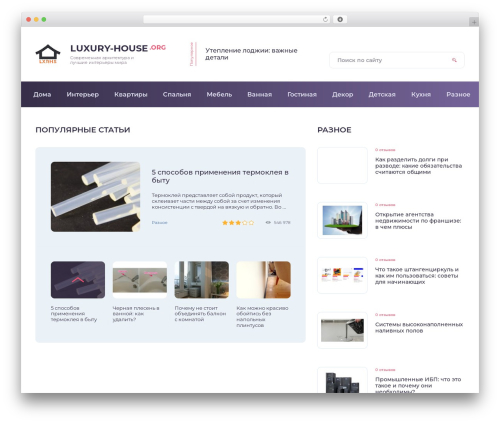This screenshot has height=423, width=500.
Task: Open the Квартиры menu item
Action: tap(131, 94)
